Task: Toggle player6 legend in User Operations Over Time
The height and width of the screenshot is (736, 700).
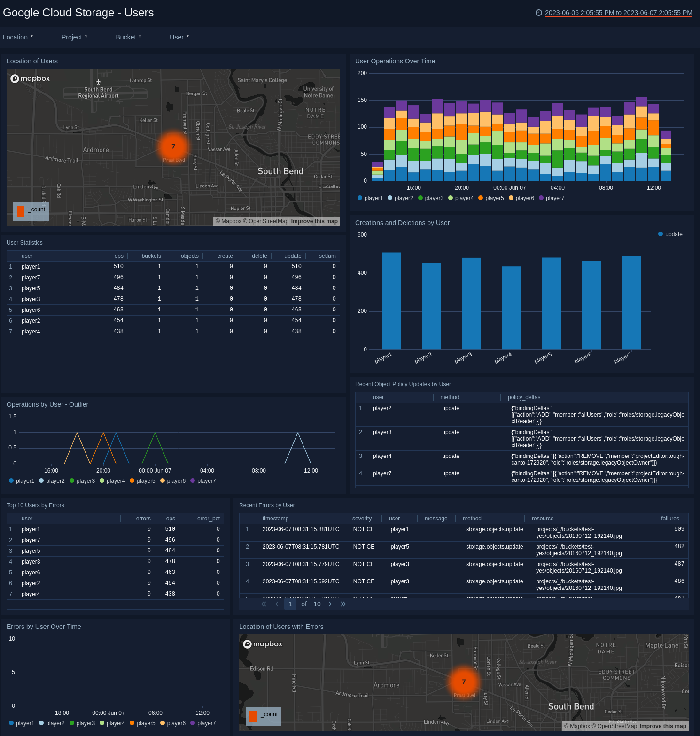Action: coord(521,198)
